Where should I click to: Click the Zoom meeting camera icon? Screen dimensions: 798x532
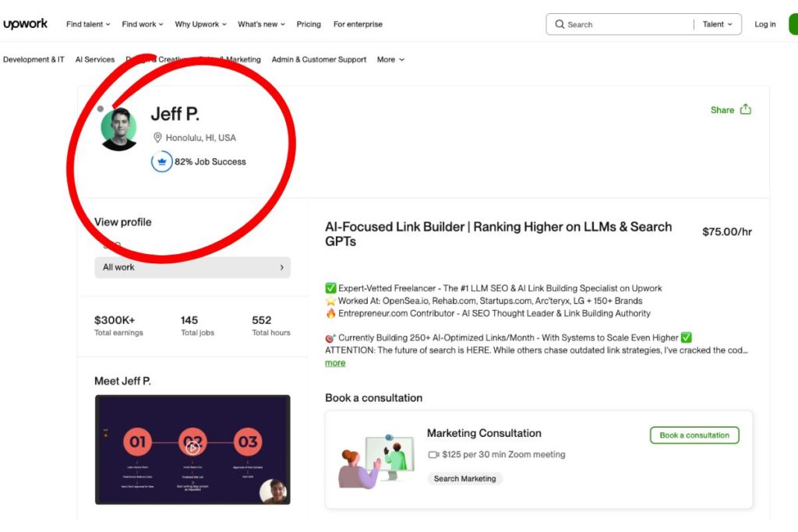click(x=433, y=454)
